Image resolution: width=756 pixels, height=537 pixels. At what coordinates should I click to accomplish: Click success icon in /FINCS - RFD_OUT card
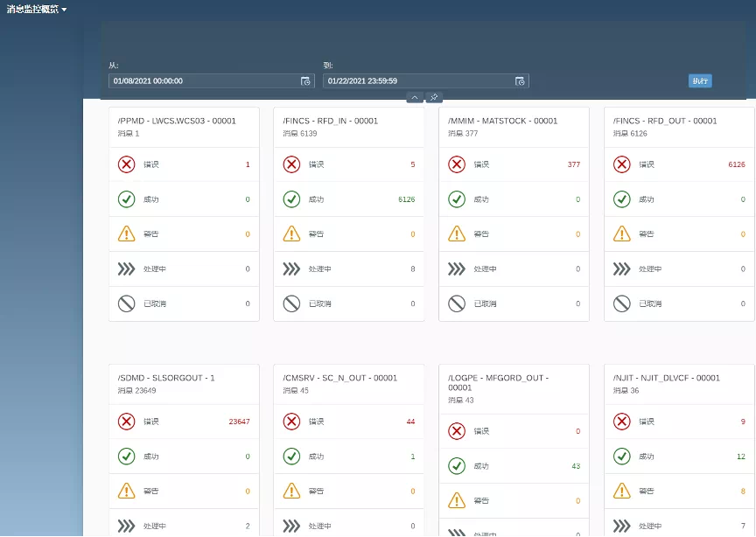pyautogui.click(x=622, y=199)
